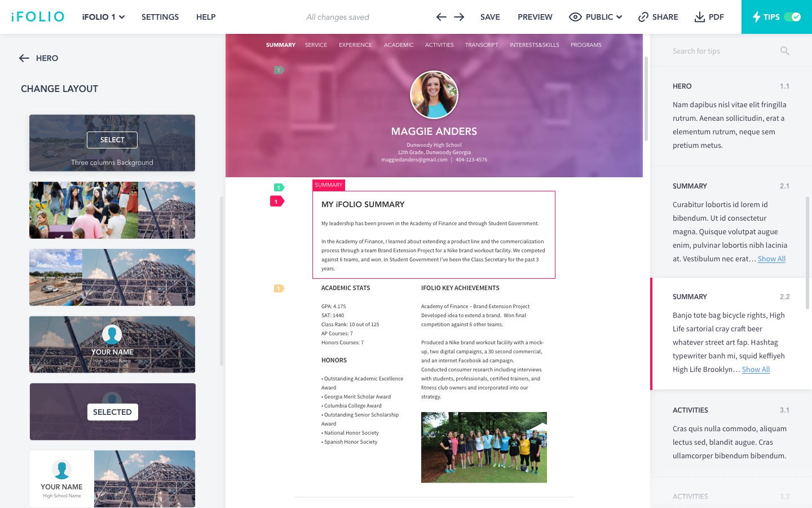Go to the SERVICE nav tab
Image resolution: width=812 pixels, height=508 pixels.
point(316,45)
